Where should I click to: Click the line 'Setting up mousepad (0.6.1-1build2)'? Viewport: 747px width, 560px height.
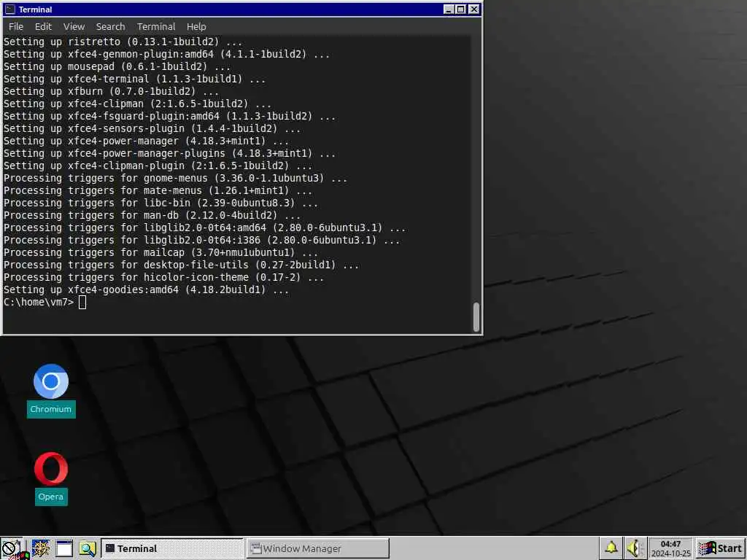point(117,66)
